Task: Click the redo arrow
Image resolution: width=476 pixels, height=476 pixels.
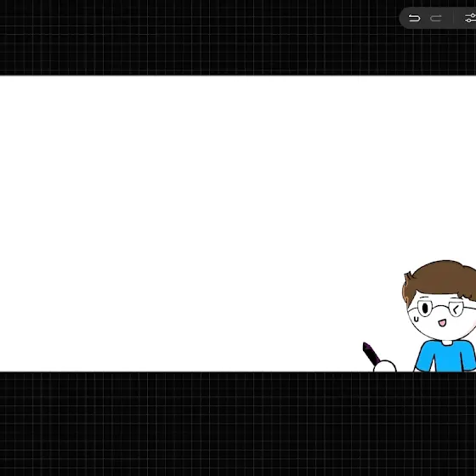Action: coord(435,19)
